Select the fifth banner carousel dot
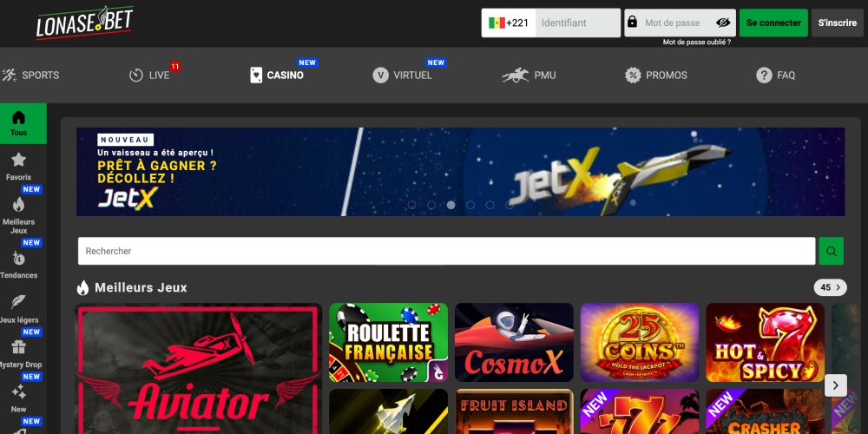868x434 pixels. [490, 205]
